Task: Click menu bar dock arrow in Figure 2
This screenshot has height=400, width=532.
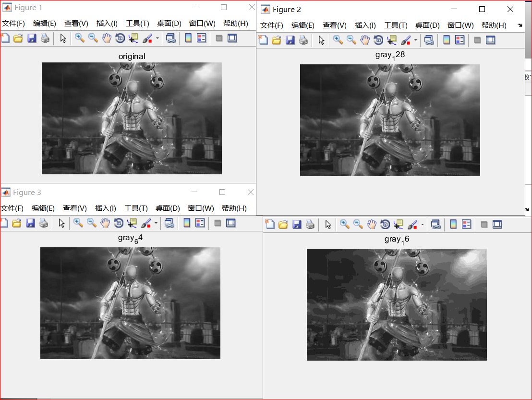Action: click(x=520, y=25)
